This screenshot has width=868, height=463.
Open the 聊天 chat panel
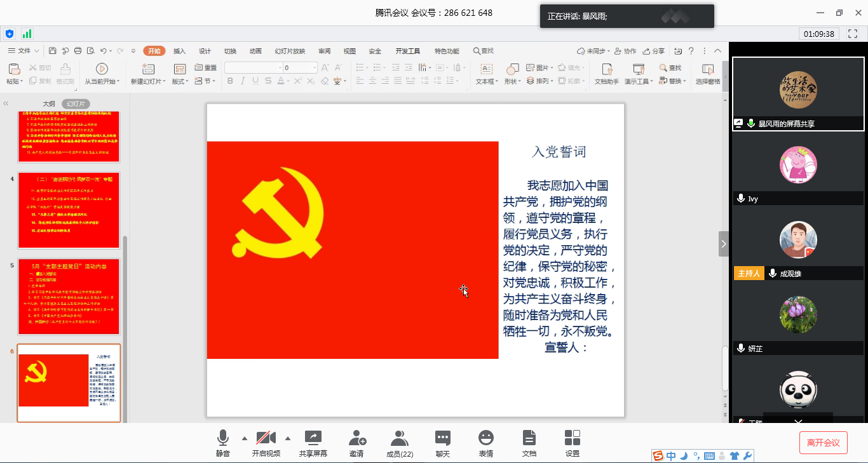pyautogui.click(x=443, y=438)
